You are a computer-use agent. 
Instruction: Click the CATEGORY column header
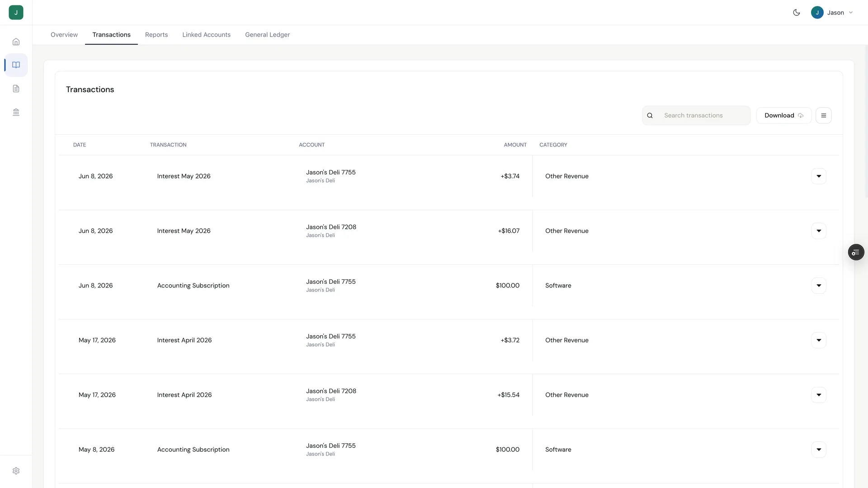[x=553, y=145]
